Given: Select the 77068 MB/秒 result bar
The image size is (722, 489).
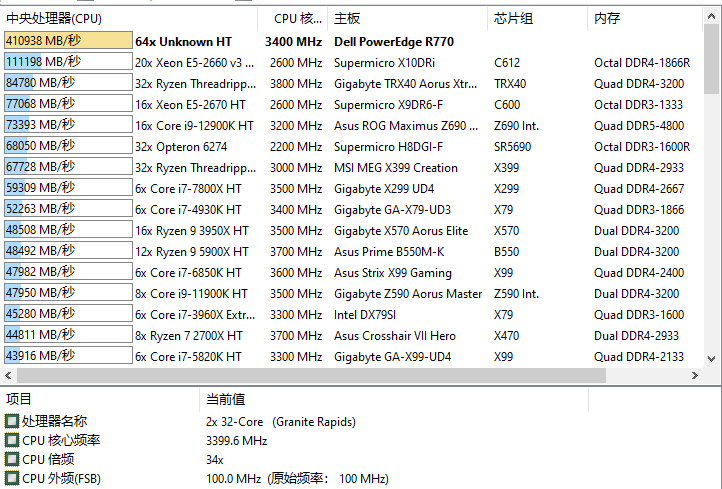Looking at the screenshot, I should 68,103.
